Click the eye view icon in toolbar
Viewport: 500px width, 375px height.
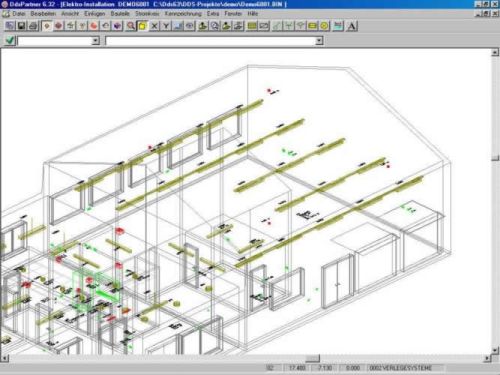pyautogui.click(x=190, y=26)
